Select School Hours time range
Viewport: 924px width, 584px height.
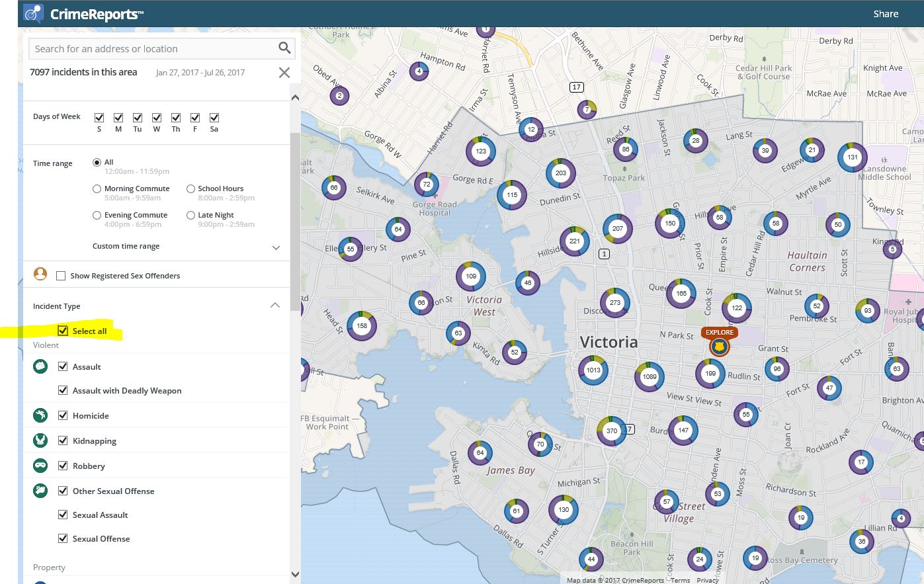tap(190, 188)
